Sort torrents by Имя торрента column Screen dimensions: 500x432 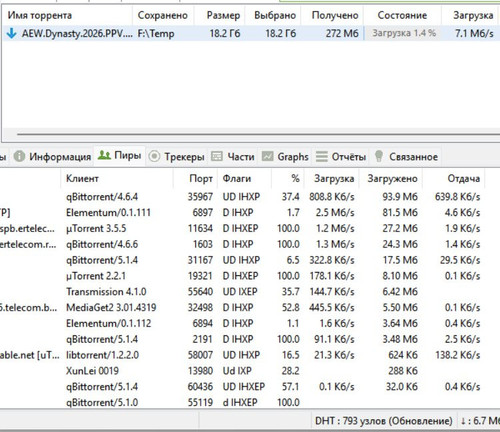(x=40, y=15)
